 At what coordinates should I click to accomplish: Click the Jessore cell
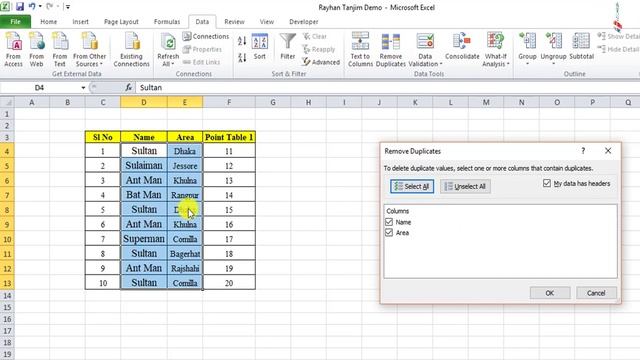tap(185, 165)
